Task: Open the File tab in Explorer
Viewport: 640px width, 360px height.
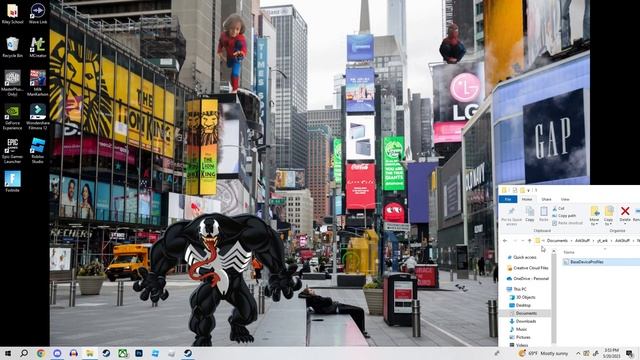Action: (508, 199)
